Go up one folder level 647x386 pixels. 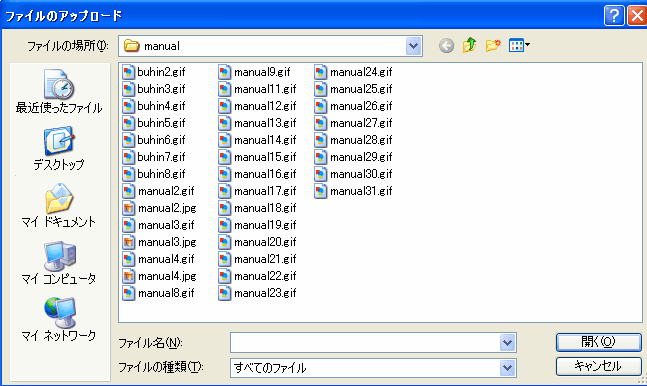point(469,45)
